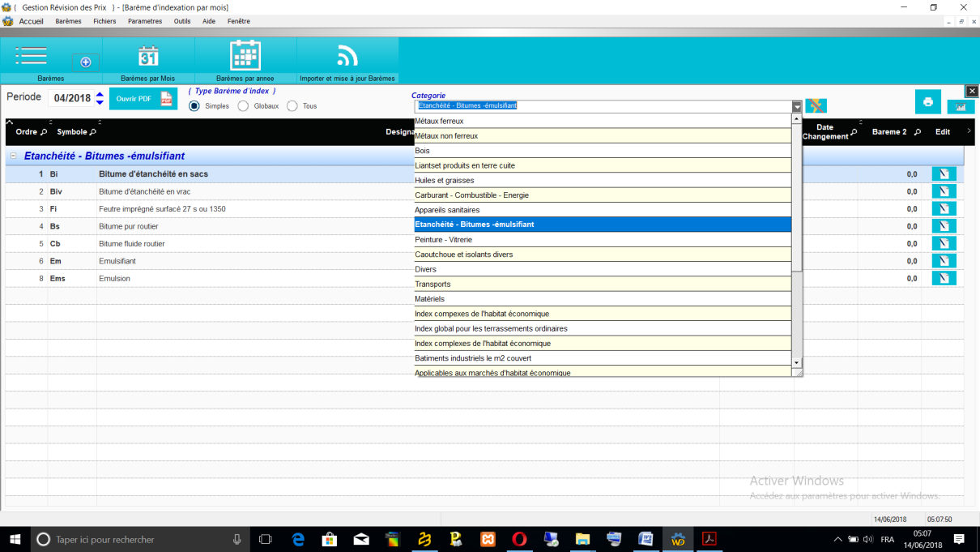Viewport: 980px width, 552px height.
Task: Select the Globaux radio button
Action: (243, 106)
